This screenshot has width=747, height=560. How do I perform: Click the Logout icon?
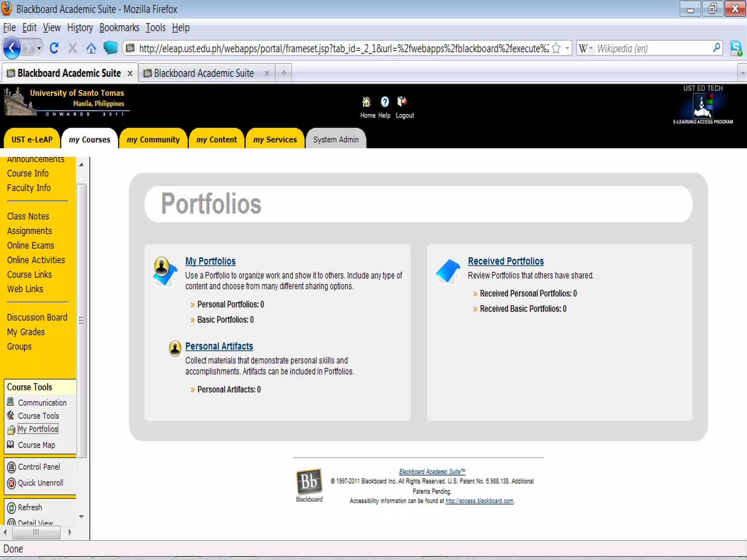pos(402,102)
